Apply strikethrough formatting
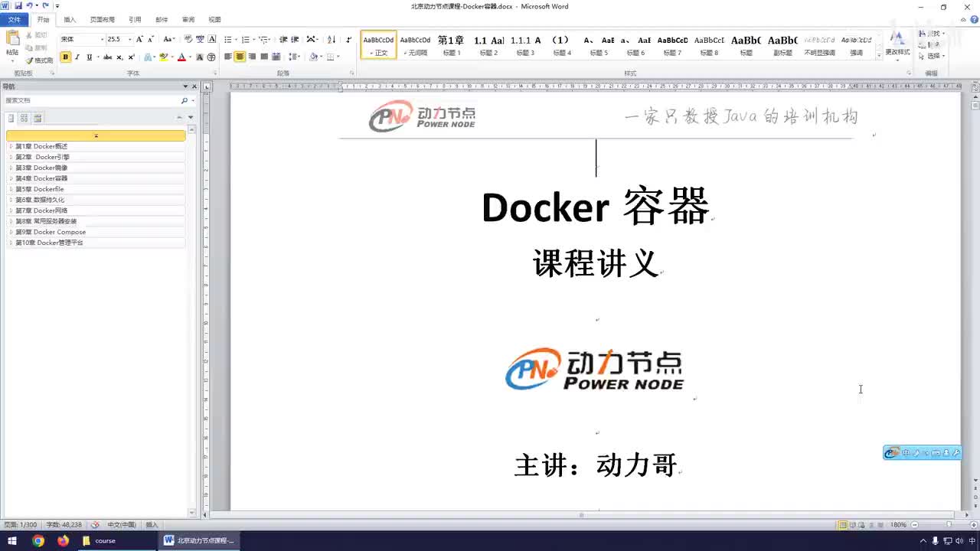 pos(106,57)
